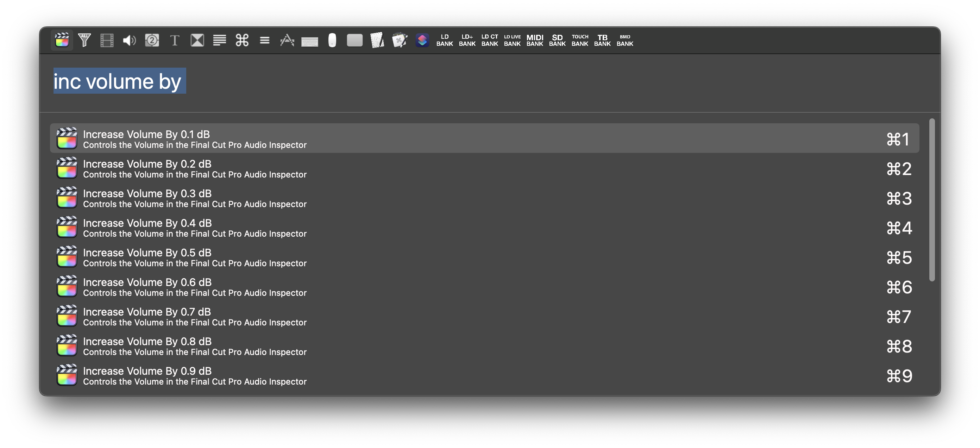Select the film strip video effects filter
The image size is (980, 448).
[107, 40]
